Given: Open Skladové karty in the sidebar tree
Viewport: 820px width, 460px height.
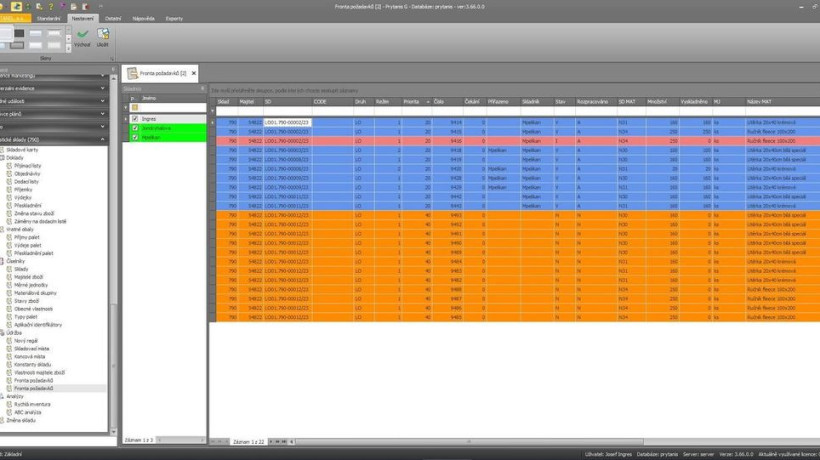Looking at the screenshot, I should (24, 149).
